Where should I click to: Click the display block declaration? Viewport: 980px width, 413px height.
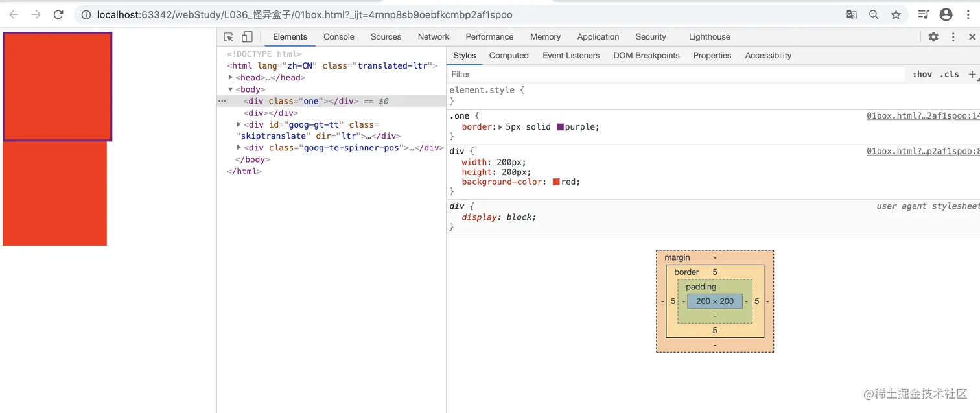(499, 217)
